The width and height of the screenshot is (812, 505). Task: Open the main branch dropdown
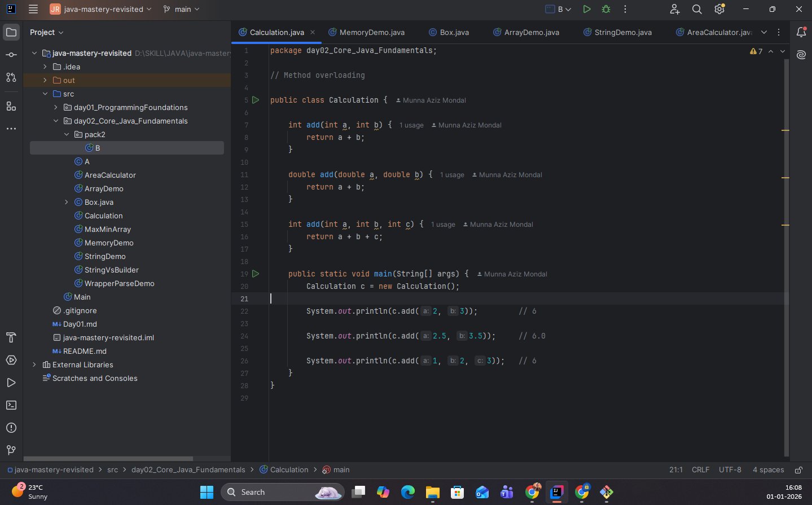(181, 9)
